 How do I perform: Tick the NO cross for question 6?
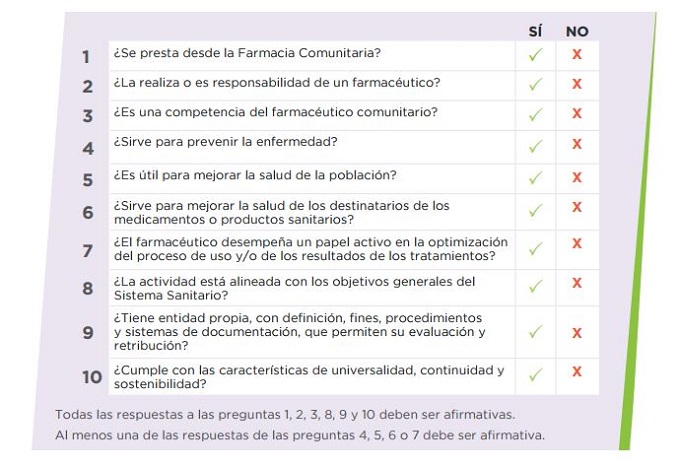pyautogui.click(x=577, y=209)
